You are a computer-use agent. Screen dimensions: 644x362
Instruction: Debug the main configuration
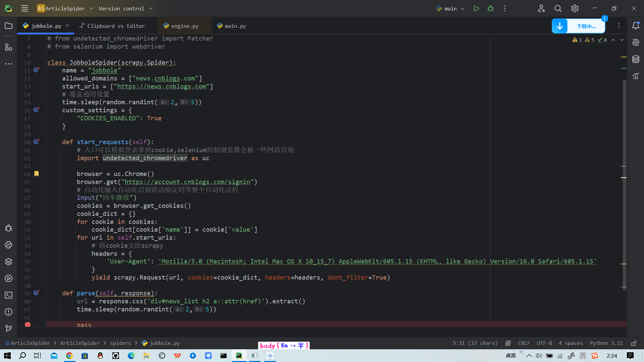(490, 8)
